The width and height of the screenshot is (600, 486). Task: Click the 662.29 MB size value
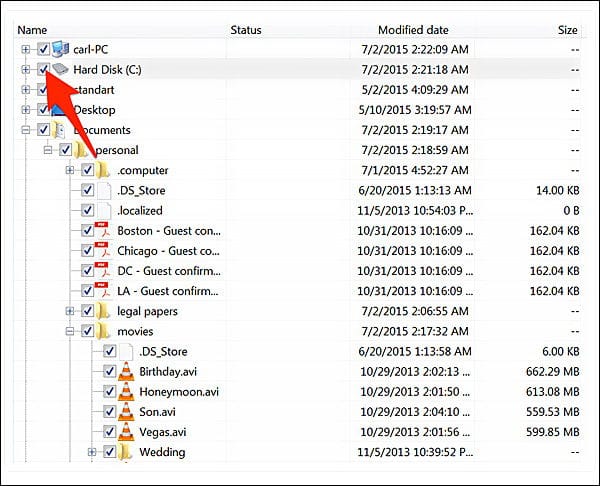[x=553, y=372]
